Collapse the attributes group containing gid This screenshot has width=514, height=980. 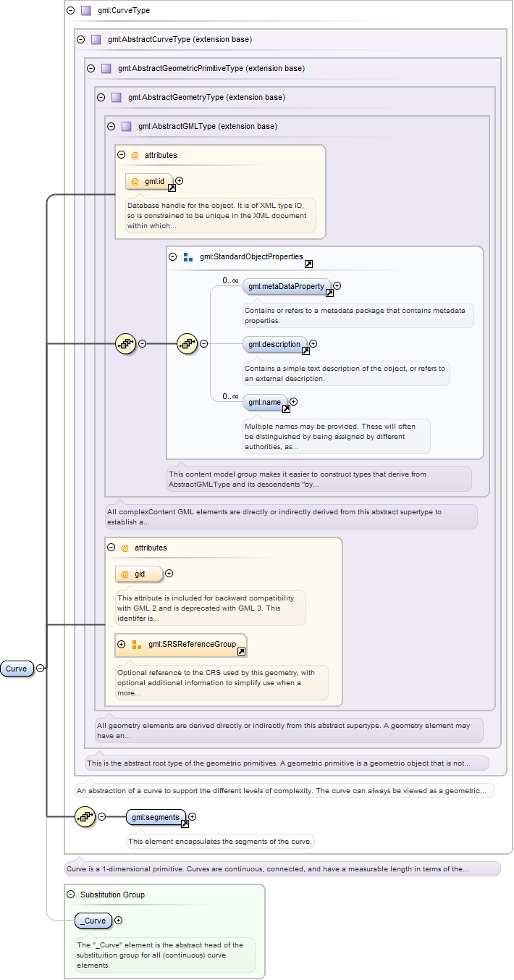coord(111,548)
